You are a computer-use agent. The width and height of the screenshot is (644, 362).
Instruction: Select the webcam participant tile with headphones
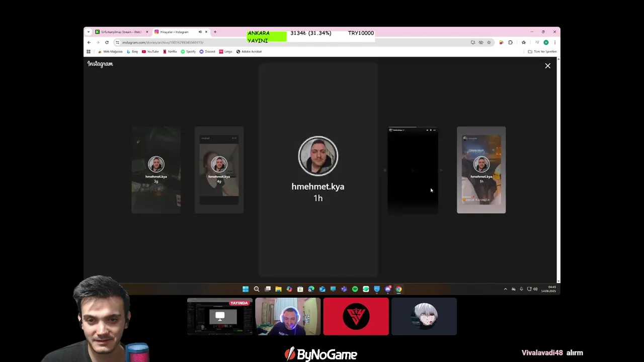[x=288, y=316]
